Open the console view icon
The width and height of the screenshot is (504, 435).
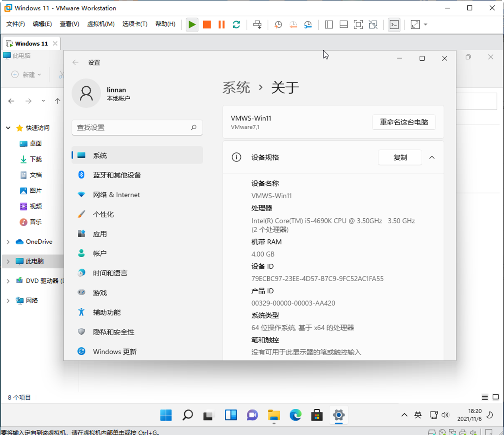click(x=394, y=24)
